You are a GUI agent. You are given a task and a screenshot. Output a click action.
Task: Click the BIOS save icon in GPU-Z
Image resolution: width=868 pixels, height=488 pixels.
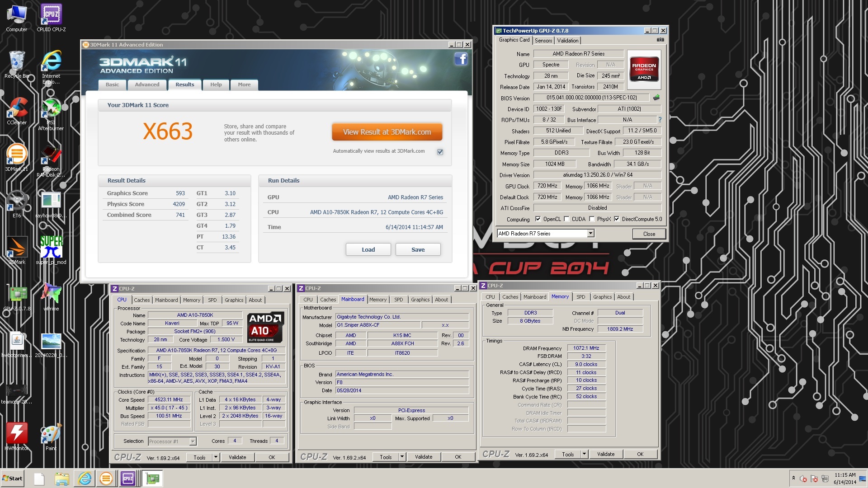pos(656,97)
